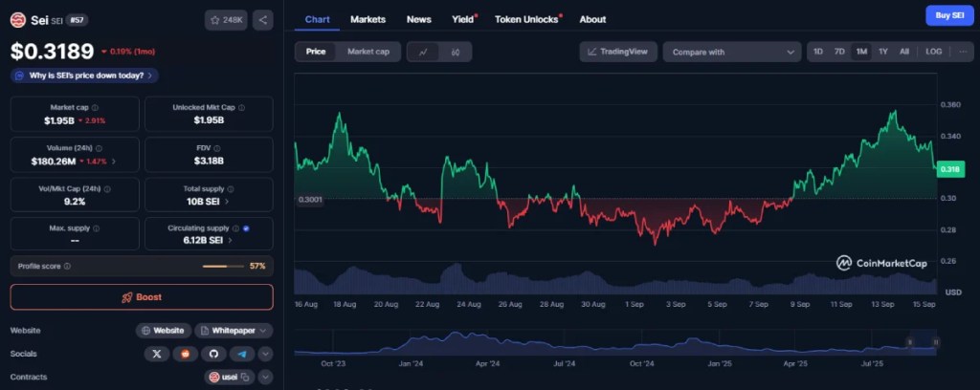The width and height of the screenshot is (980, 390).
Task: Click the $0.3189 price text
Action: pos(52,52)
